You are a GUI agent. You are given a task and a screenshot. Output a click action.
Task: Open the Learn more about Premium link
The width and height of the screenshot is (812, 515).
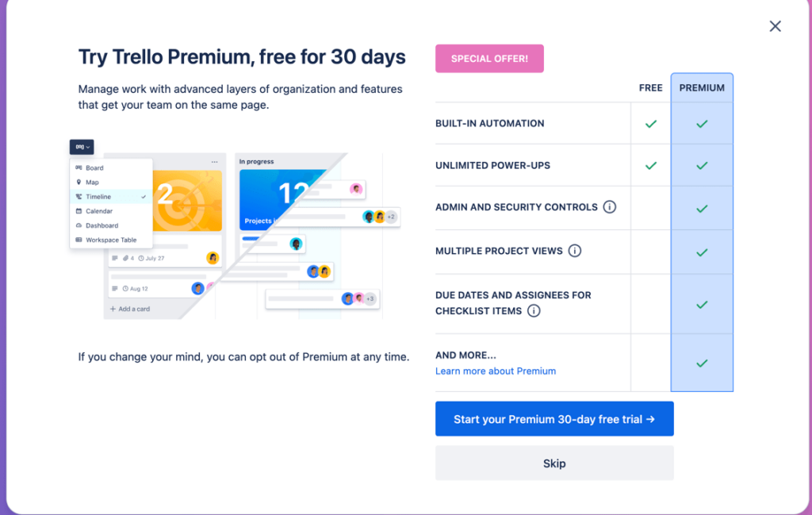pyautogui.click(x=496, y=371)
